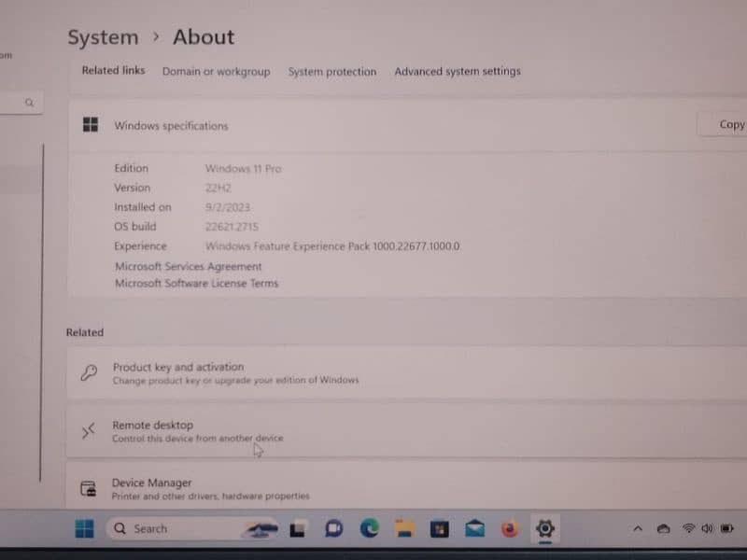Viewport: 747px width, 560px height.
Task: Go back to System in breadcrumb
Action: click(x=102, y=37)
